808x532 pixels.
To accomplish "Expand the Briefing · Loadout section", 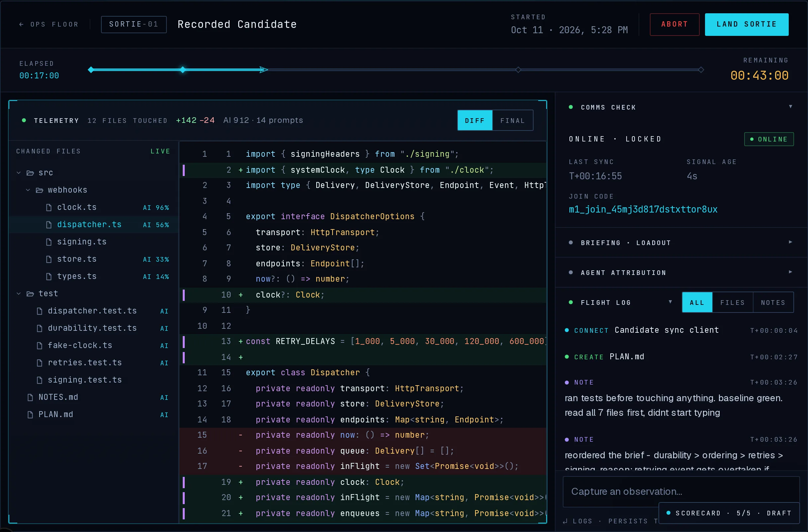I will coord(790,242).
